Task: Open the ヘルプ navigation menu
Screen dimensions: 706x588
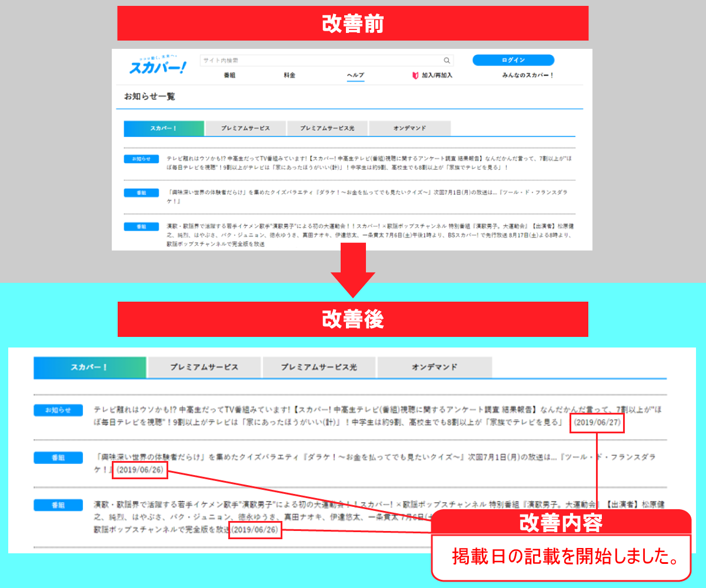Action: pos(355,75)
